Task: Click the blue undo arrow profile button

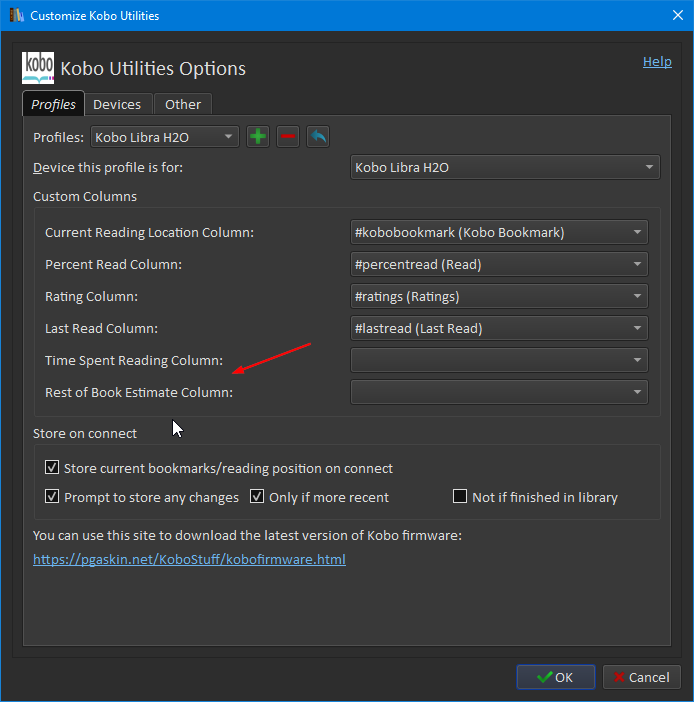Action: (x=318, y=137)
